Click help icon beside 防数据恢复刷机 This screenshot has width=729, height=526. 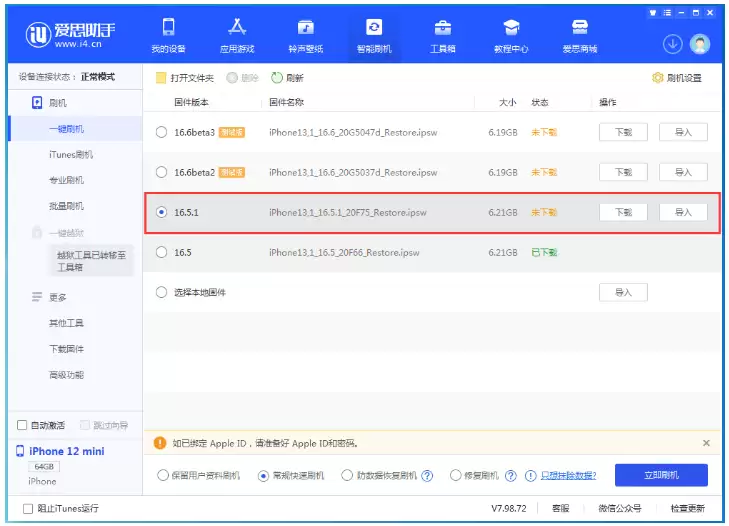427,476
